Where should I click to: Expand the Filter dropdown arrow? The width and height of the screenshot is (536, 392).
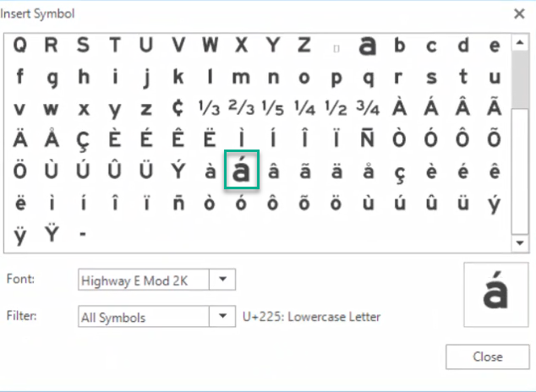point(222,317)
